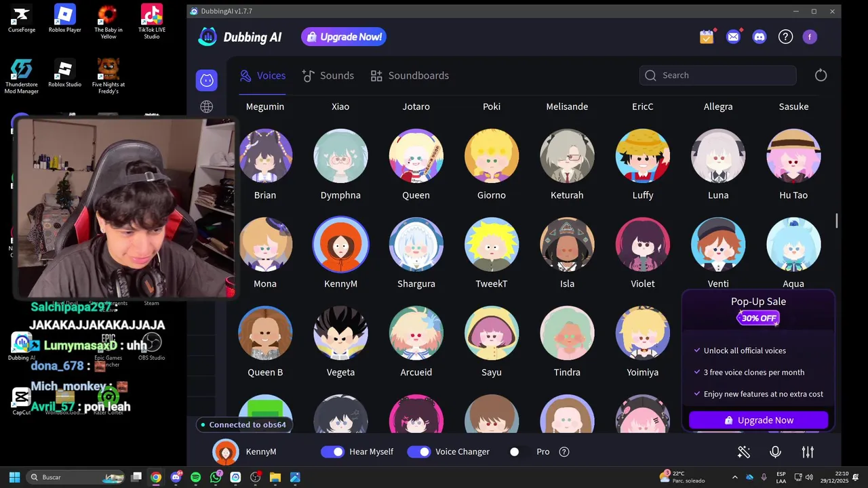
Task: Open CurseForge desktop icon
Action: pyautogui.click(x=22, y=19)
